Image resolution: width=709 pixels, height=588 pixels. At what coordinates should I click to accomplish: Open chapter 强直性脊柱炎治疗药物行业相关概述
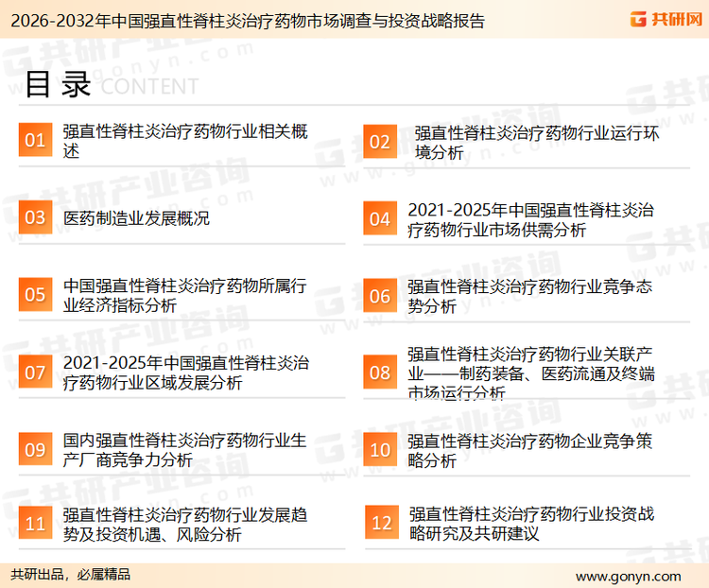click(x=184, y=141)
